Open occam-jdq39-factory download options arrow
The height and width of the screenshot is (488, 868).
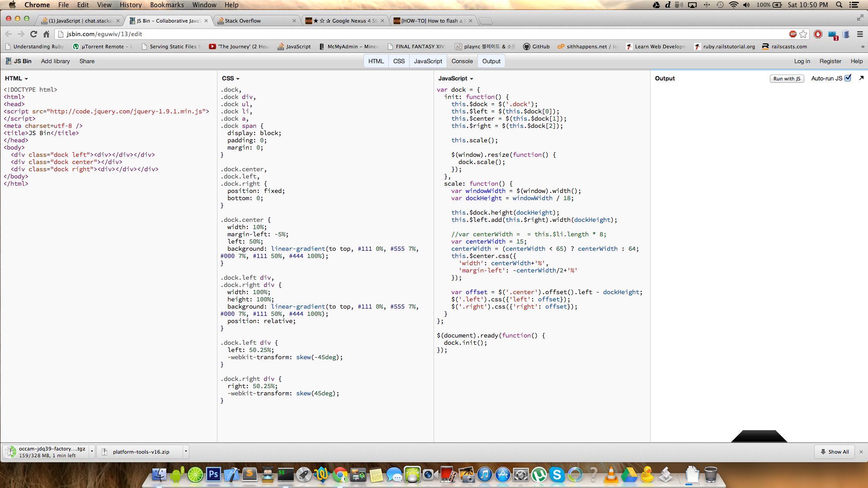coord(92,451)
